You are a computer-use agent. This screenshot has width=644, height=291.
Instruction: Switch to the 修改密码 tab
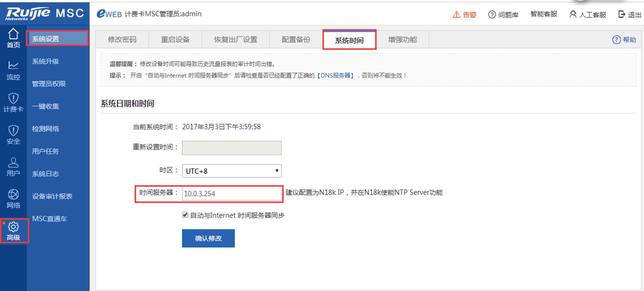click(122, 40)
